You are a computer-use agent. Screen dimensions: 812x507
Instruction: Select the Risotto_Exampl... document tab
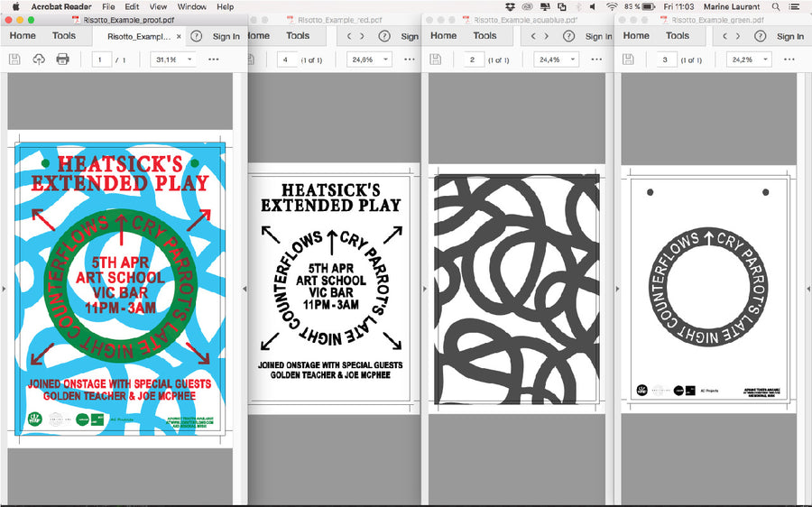pos(139,37)
